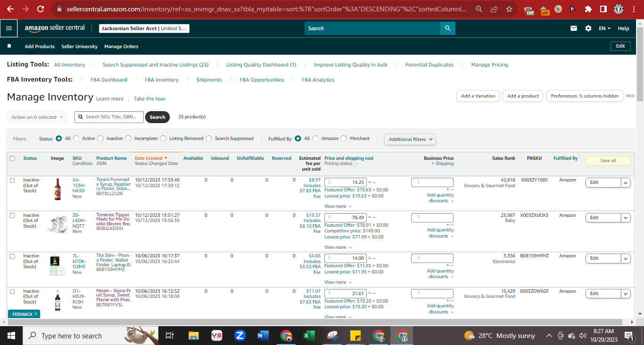Open File Explorer from the taskbar

pyautogui.click(x=194, y=336)
